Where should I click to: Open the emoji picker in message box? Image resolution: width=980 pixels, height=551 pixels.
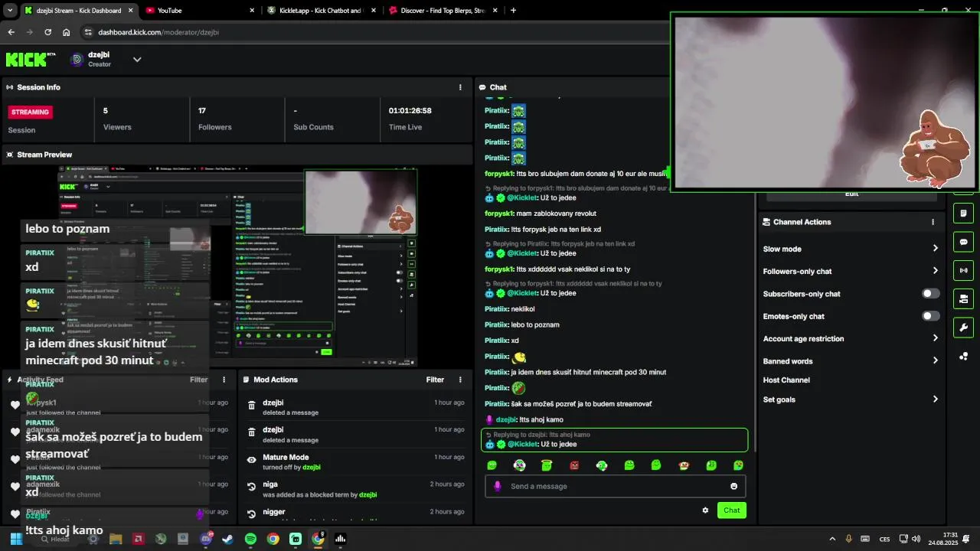click(734, 486)
